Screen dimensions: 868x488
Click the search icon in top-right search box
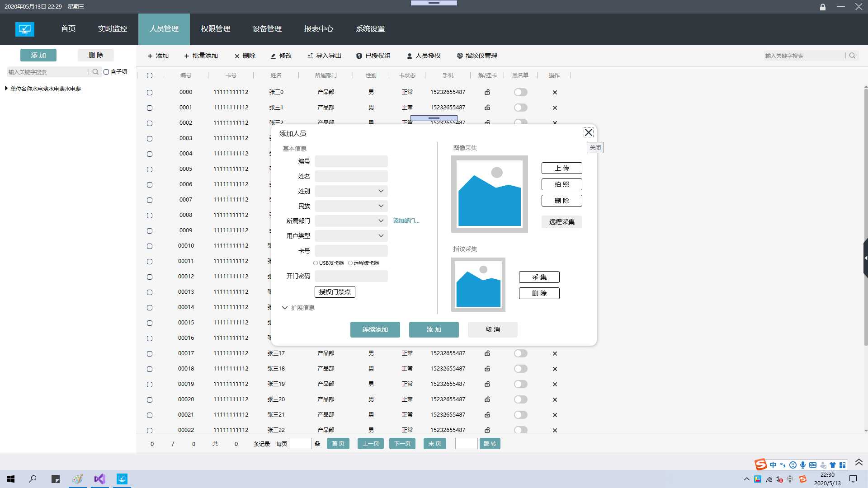(852, 56)
